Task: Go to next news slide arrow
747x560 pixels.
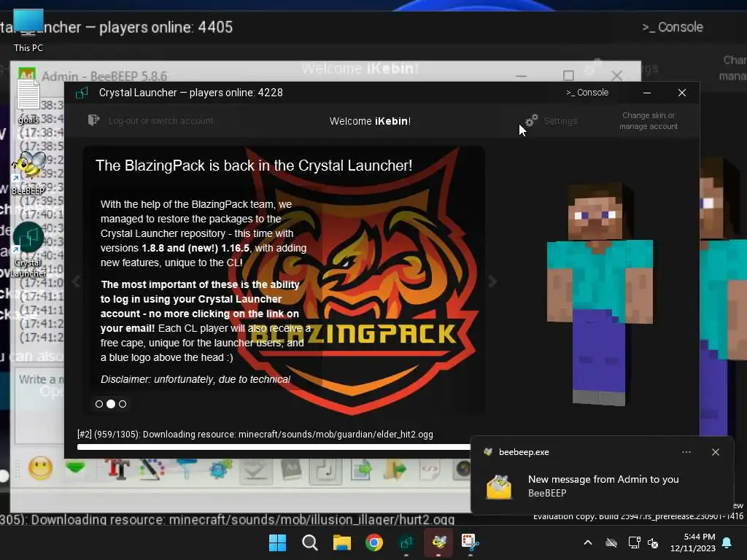Action: pyautogui.click(x=492, y=281)
